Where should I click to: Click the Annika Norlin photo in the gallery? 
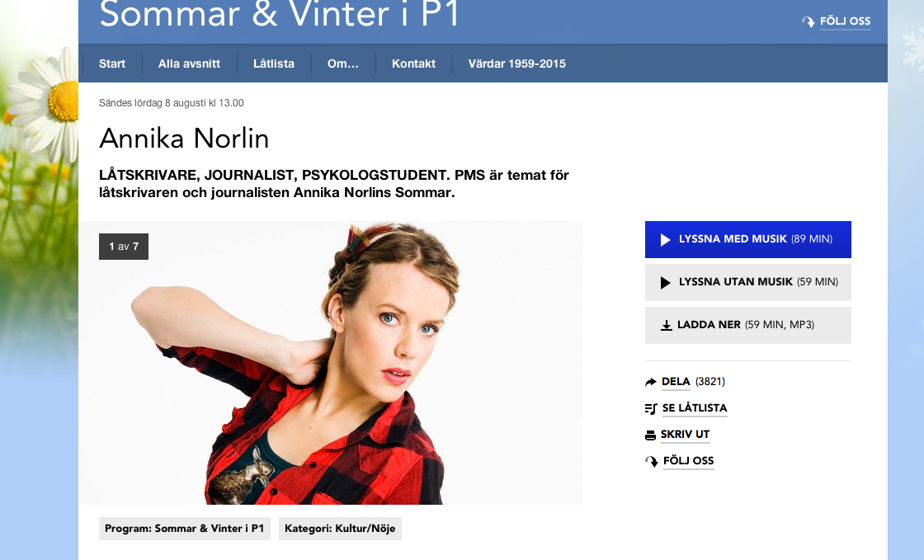click(331, 363)
